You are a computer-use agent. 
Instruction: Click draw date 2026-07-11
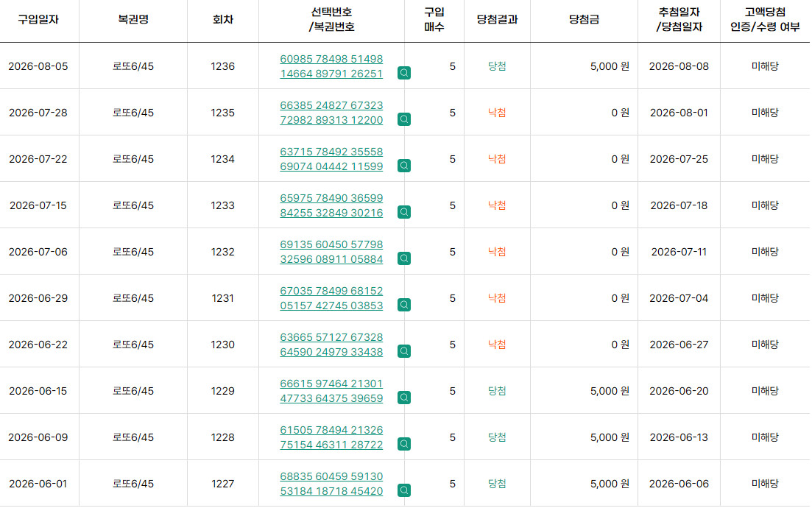tap(679, 252)
